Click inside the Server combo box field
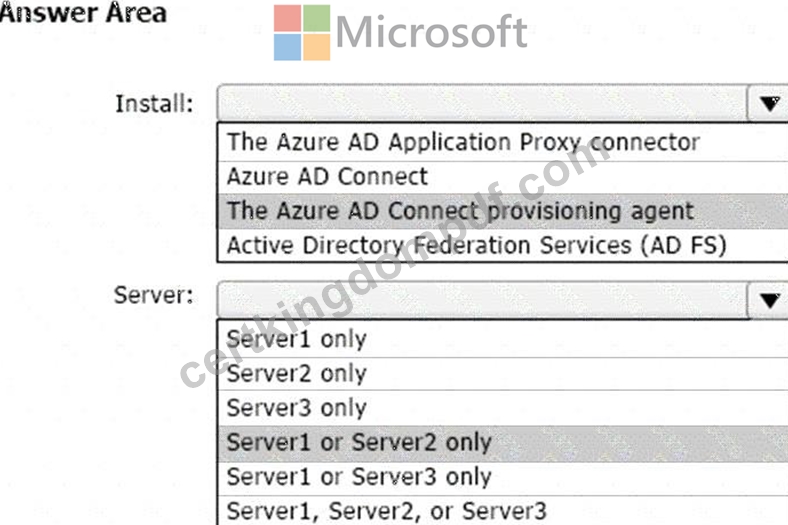 [482, 300]
